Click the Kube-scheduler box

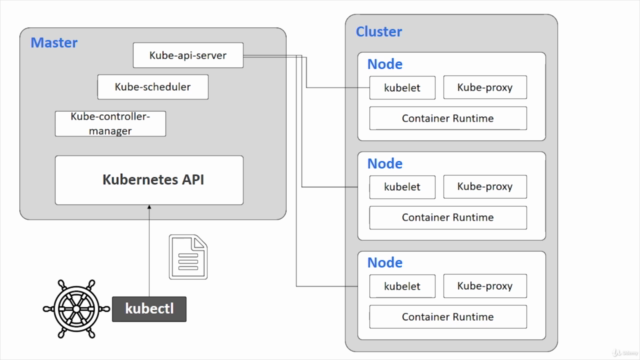point(153,87)
